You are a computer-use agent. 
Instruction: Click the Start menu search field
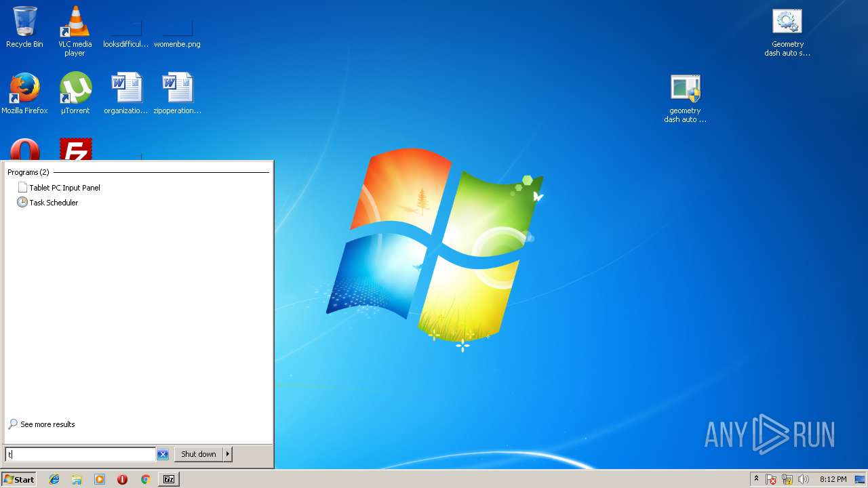click(81, 454)
